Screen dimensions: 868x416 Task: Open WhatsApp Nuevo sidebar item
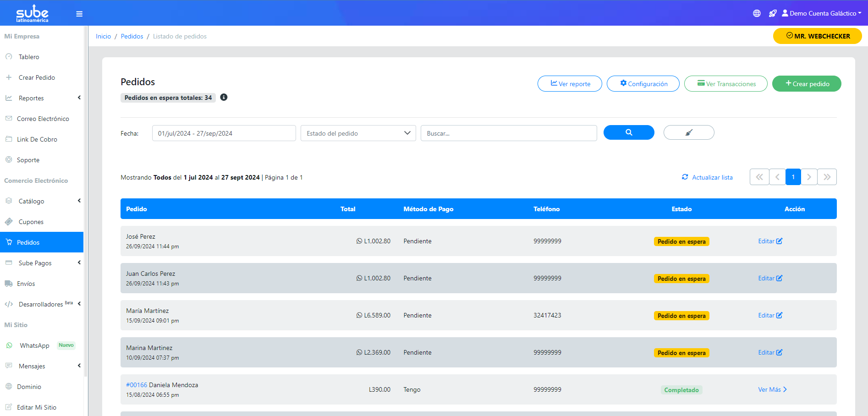pos(42,345)
